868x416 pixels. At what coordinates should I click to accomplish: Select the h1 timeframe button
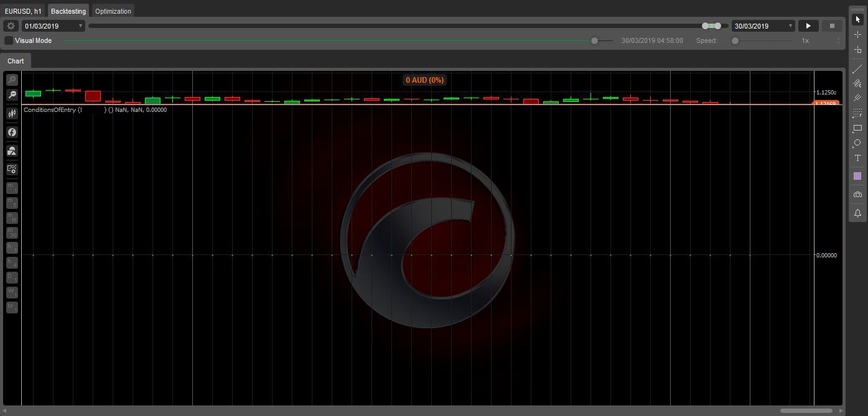12,247
